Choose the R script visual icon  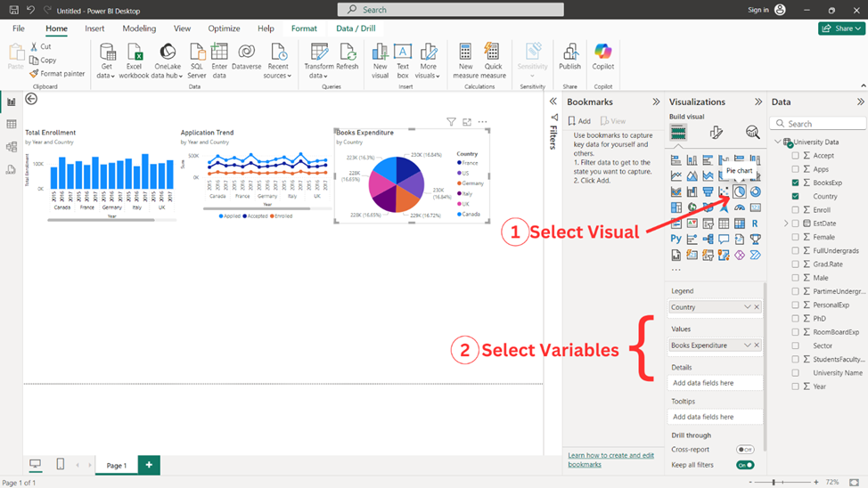click(x=755, y=224)
